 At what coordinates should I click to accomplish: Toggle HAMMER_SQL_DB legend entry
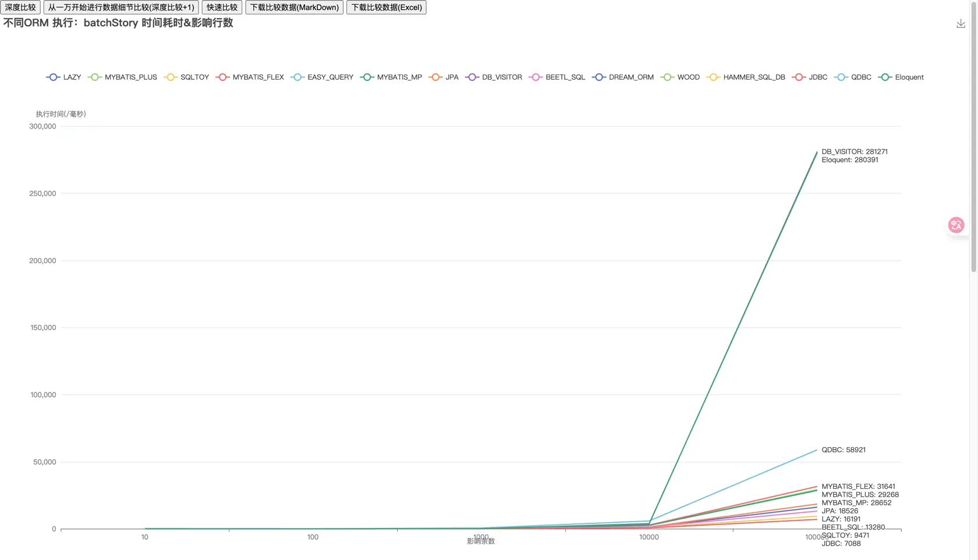coord(746,77)
